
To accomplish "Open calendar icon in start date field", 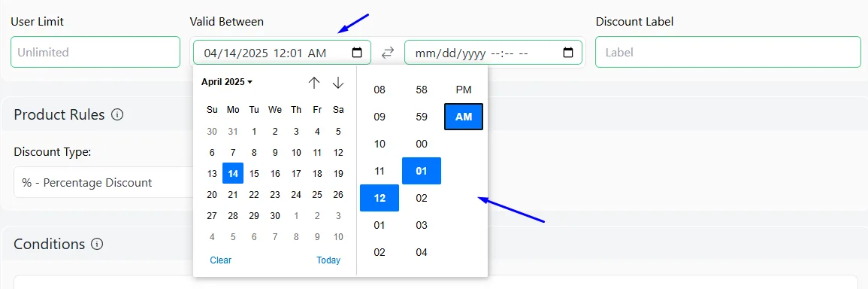I will [357, 53].
